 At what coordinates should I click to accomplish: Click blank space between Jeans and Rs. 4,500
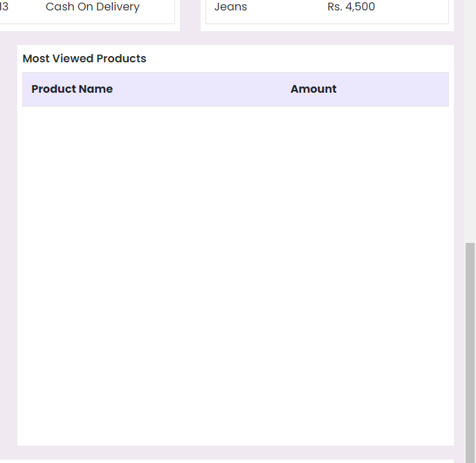pos(287,7)
